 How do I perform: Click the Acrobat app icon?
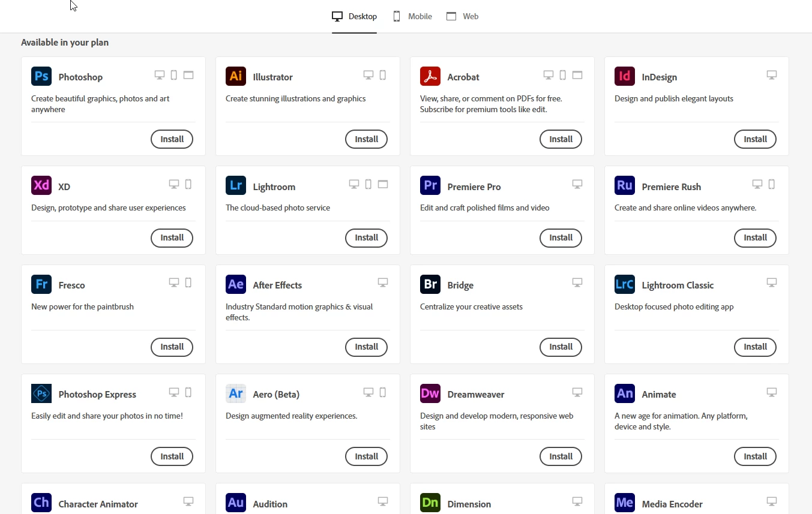[x=430, y=76]
